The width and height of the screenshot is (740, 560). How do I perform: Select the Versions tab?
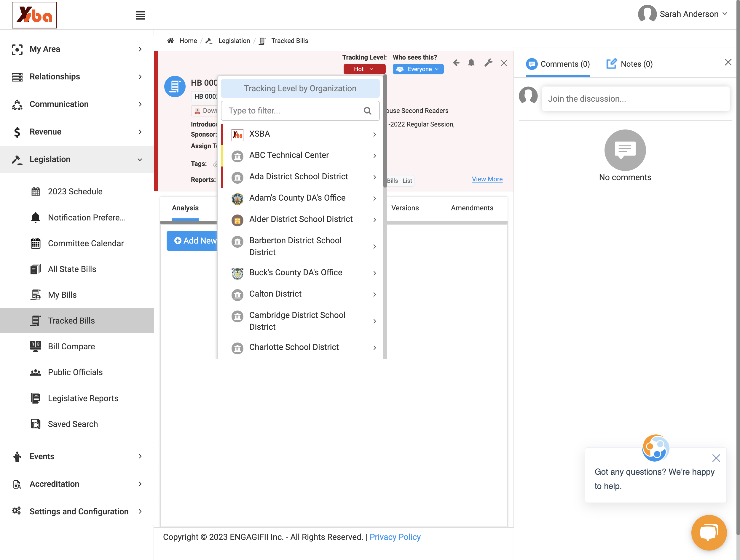[x=405, y=208]
